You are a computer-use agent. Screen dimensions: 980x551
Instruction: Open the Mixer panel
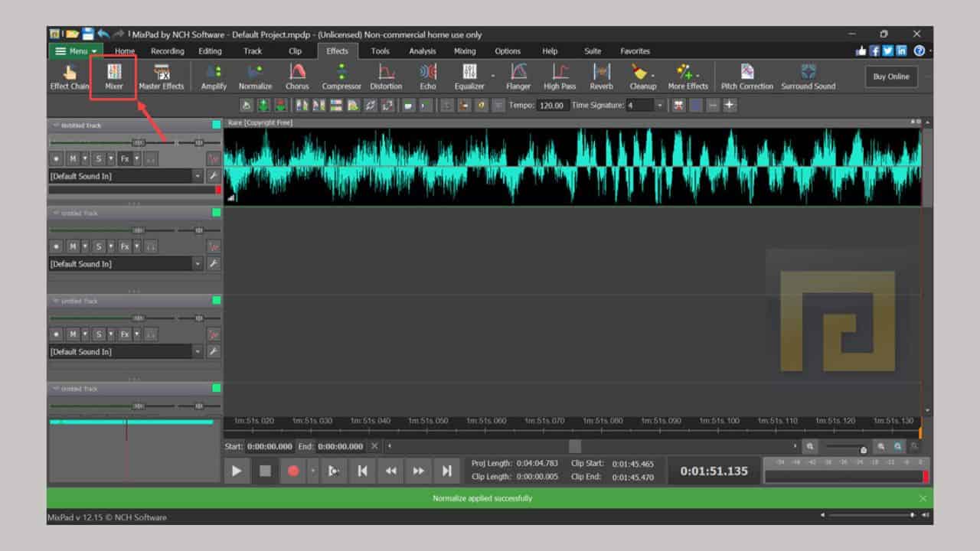(x=114, y=77)
